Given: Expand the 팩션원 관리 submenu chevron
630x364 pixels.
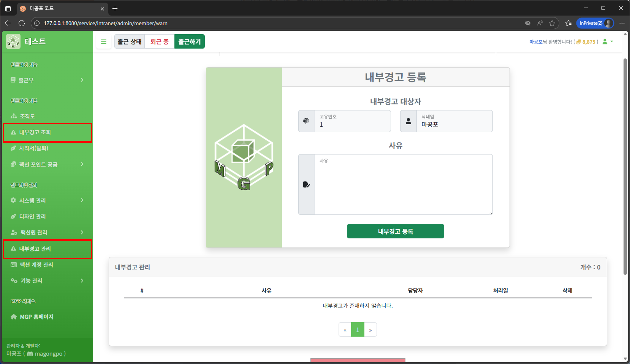Looking at the screenshot, I should point(82,232).
